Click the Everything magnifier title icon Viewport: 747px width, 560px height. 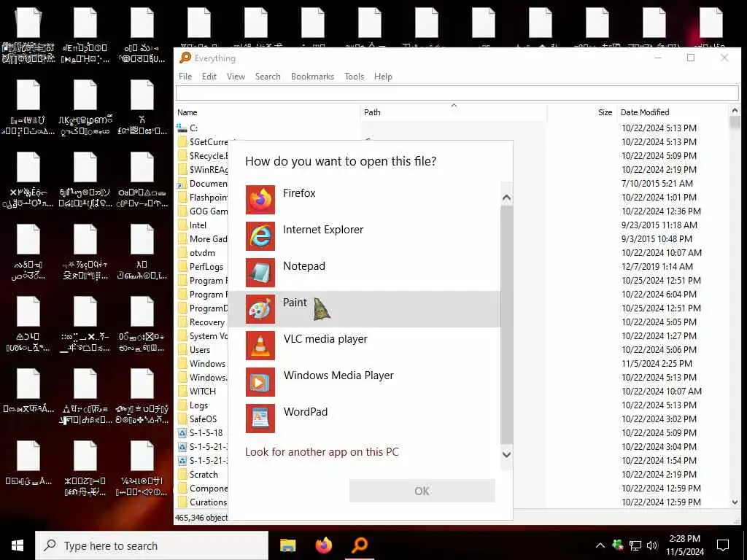185,58
